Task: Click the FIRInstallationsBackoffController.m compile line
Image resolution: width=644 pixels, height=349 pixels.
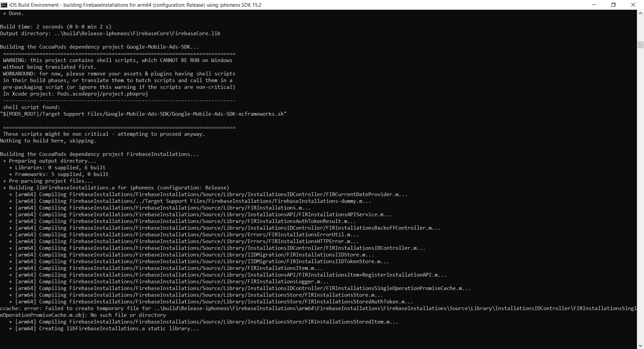Action: click(225, 228)
